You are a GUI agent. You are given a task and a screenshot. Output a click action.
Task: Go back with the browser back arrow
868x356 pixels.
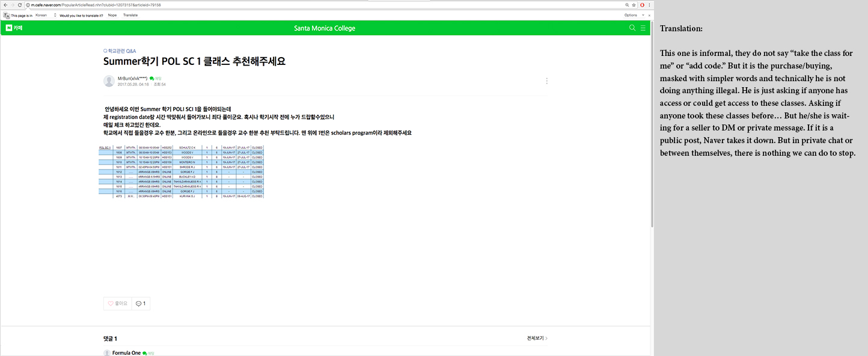pyautogui.click(x=4, y=5)
